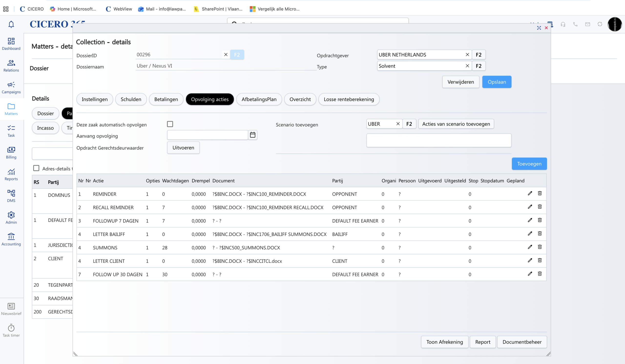Enable Deze zaak automatisch opvolgen checkbox
Screen dimensions: 625x364
(170, 124)
